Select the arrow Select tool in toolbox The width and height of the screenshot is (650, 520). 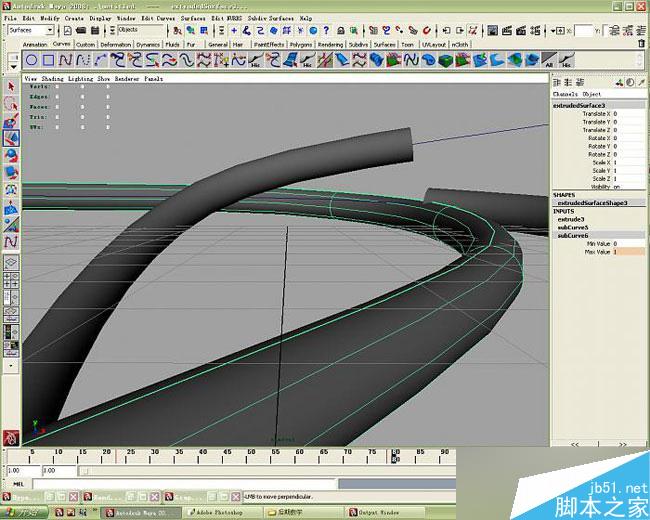tap(11, 85)
